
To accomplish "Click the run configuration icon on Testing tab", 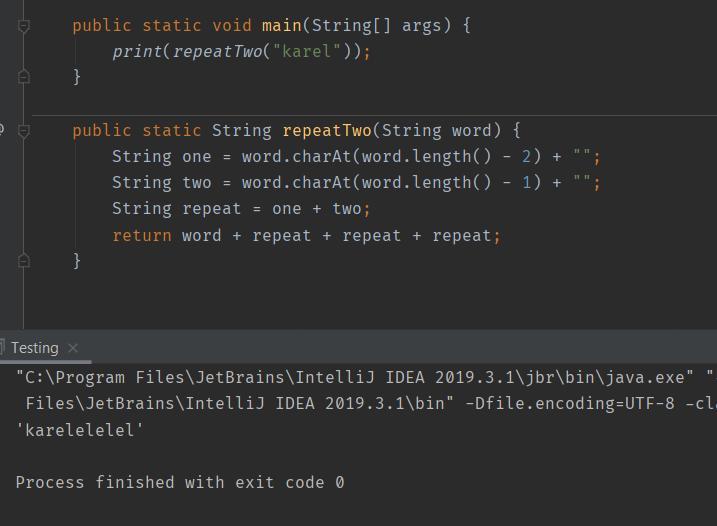I will (x=2, y=347).
